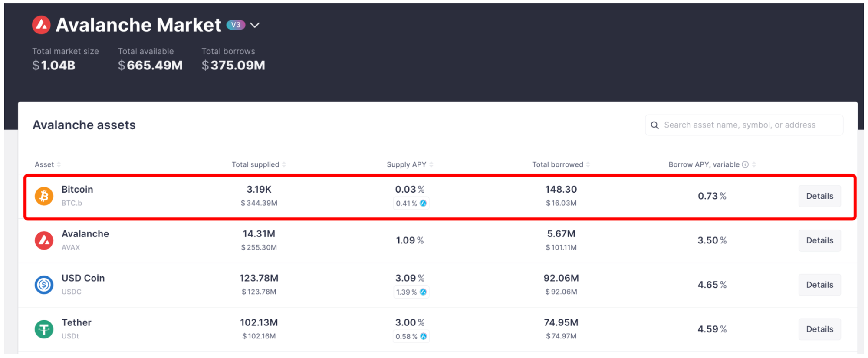Image resolution: width=868 pixels, height=358 pixels.
Task: Click the info icon beside Borrow APY, variable
Action: point(745,164)
